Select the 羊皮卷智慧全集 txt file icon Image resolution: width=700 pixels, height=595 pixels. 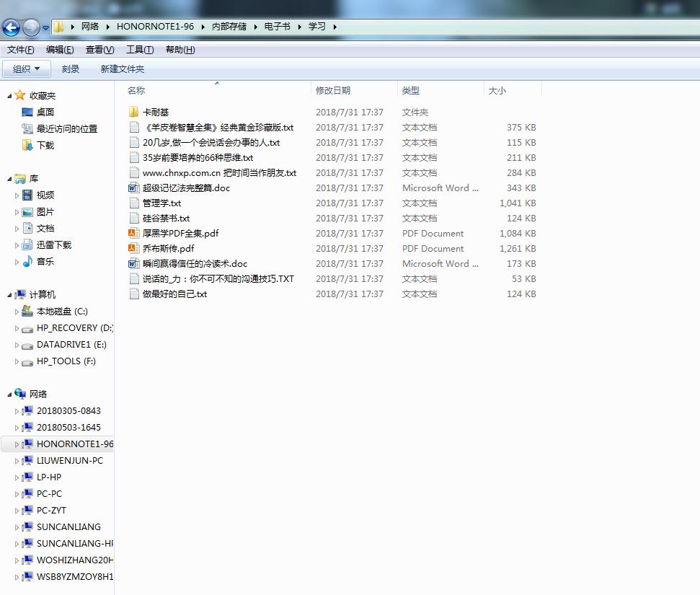134,128
